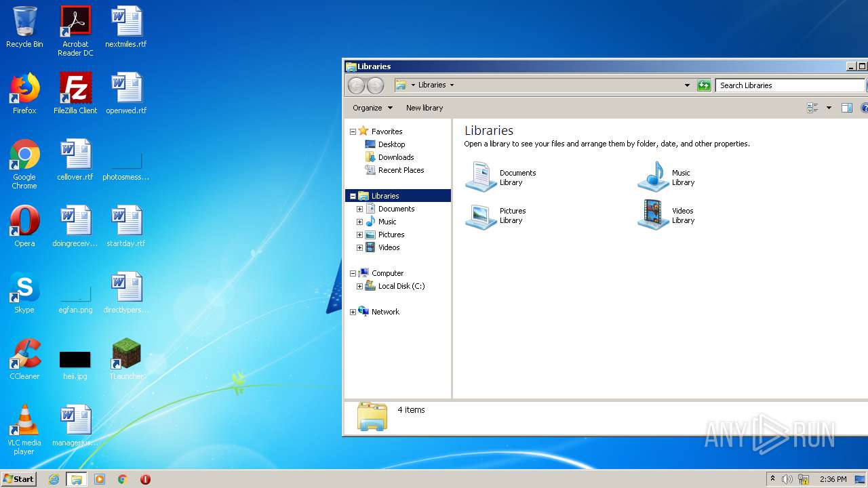Open VLC media player shortcut
The image size is (868, 488).
(x=24, y=430)
